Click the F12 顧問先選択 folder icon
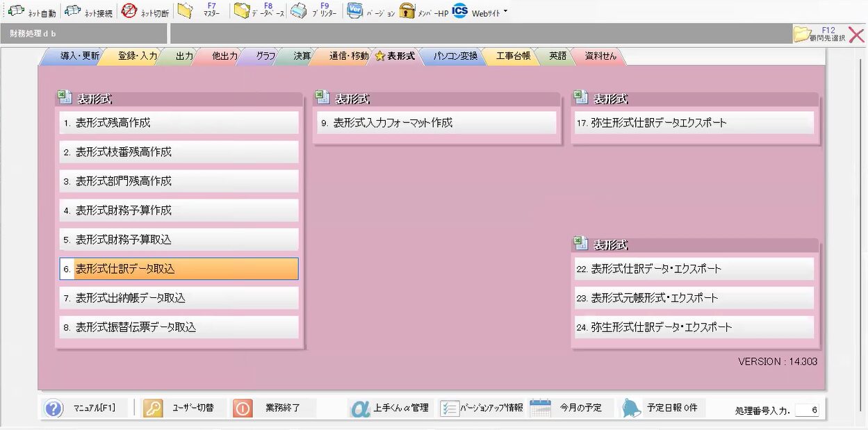This screenshot has width=868, height=430. pyautogui.click(x=803, y=33)
